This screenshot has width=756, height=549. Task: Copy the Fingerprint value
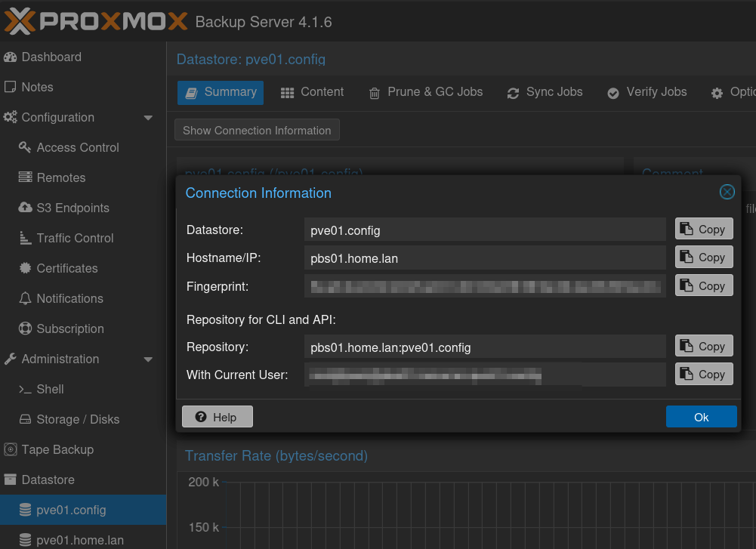(703, 285)
